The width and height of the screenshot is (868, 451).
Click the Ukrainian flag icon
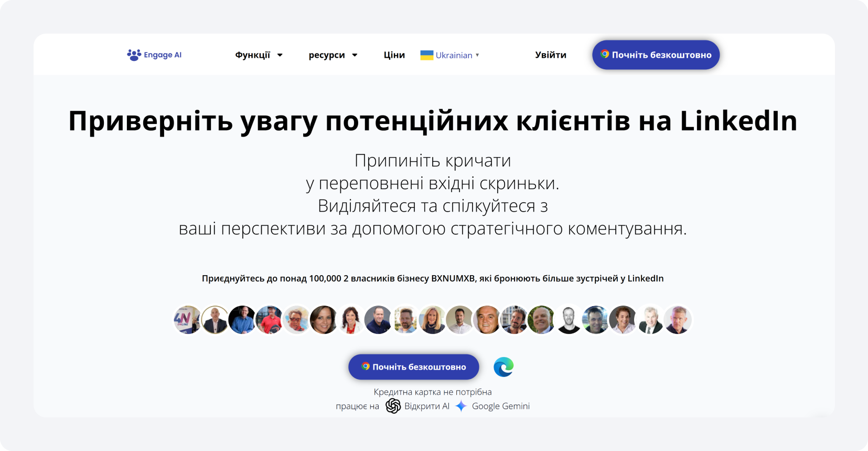427,55
